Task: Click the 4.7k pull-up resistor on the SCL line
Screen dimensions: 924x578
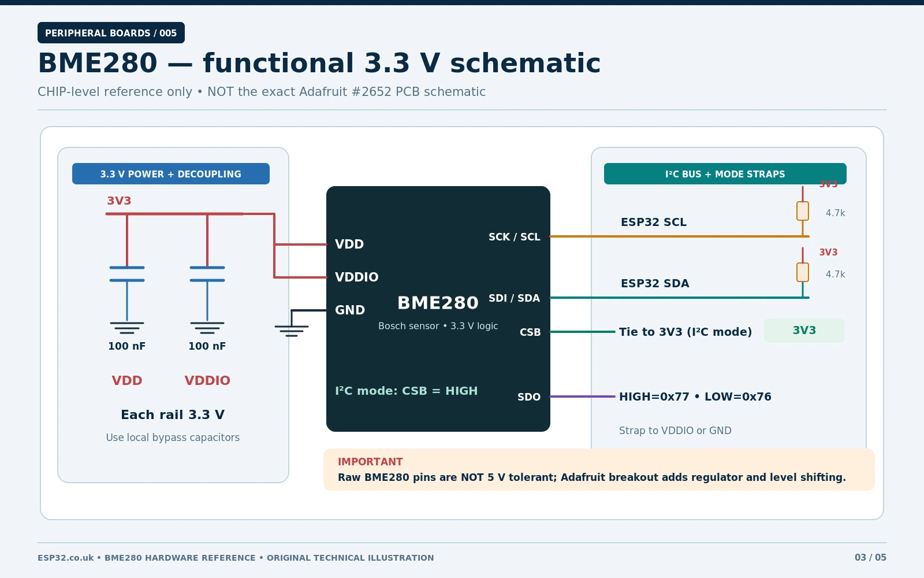Action: point(803,211)
